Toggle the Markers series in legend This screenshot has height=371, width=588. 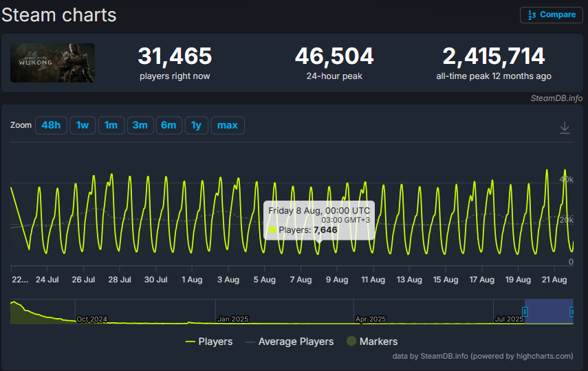[372, 341]
